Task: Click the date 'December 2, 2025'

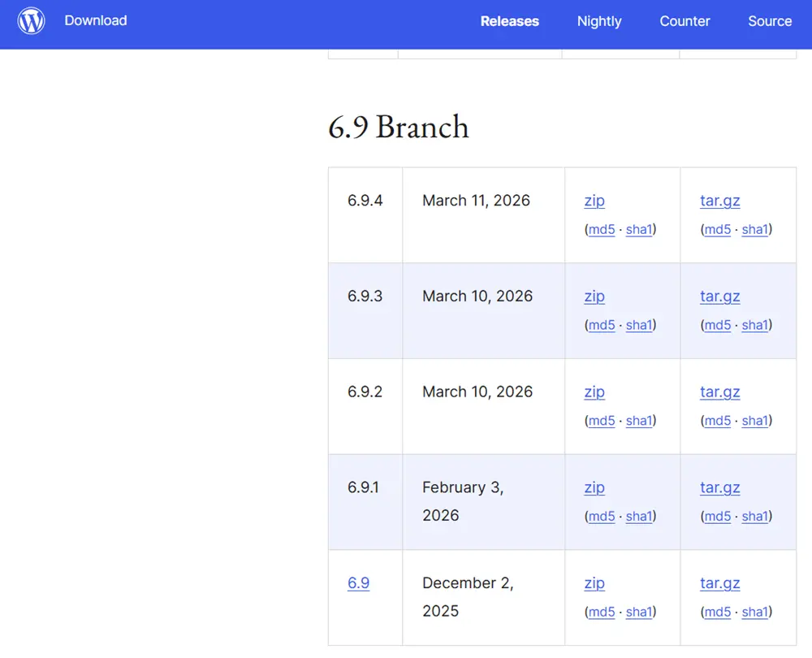Action: click(469, 597)
